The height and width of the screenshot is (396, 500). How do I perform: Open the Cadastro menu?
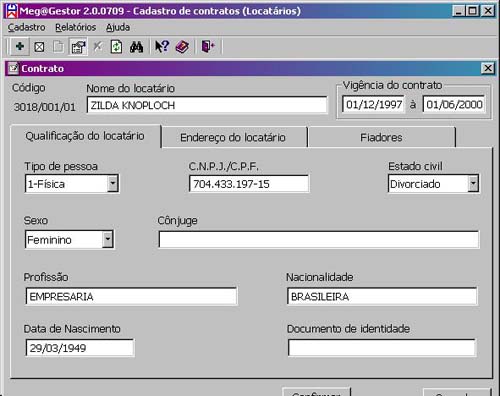pyautogui.click(x=27, y=27)
